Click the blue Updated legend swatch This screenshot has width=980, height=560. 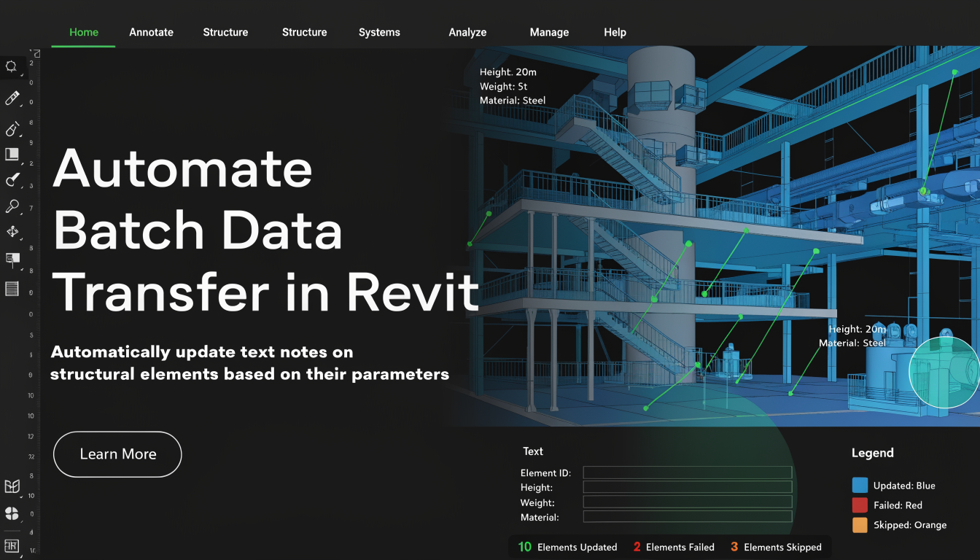pos(860,486)
